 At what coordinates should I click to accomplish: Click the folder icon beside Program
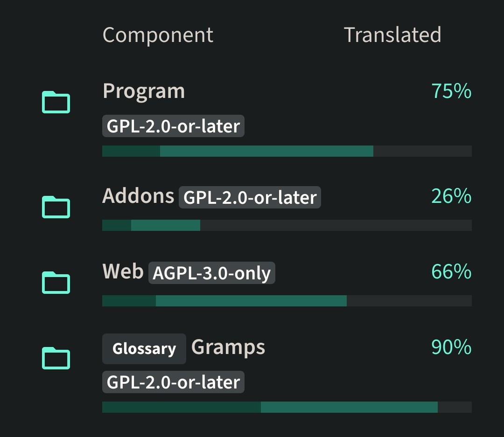tap(56, 102)
